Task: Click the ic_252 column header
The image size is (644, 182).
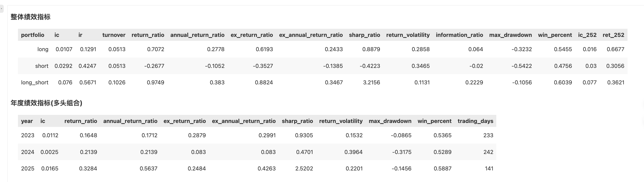Action: click(x=587, y=35)
